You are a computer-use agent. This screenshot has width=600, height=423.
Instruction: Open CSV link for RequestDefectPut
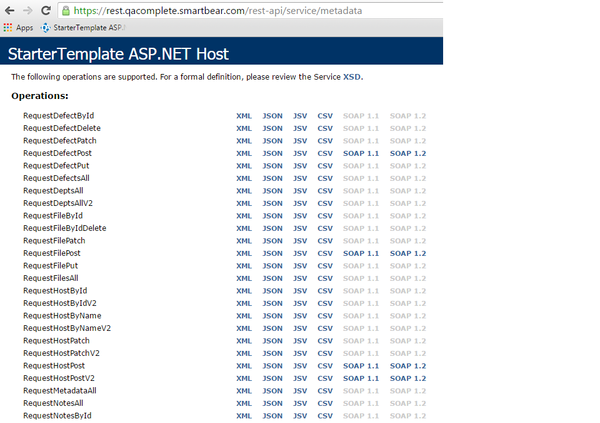(x=325, y=166)
